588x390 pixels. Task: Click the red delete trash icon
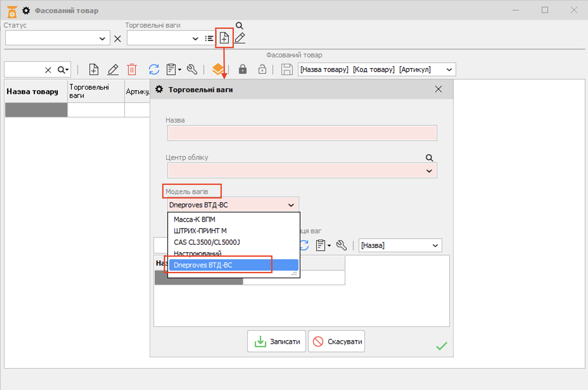(132, 69)
